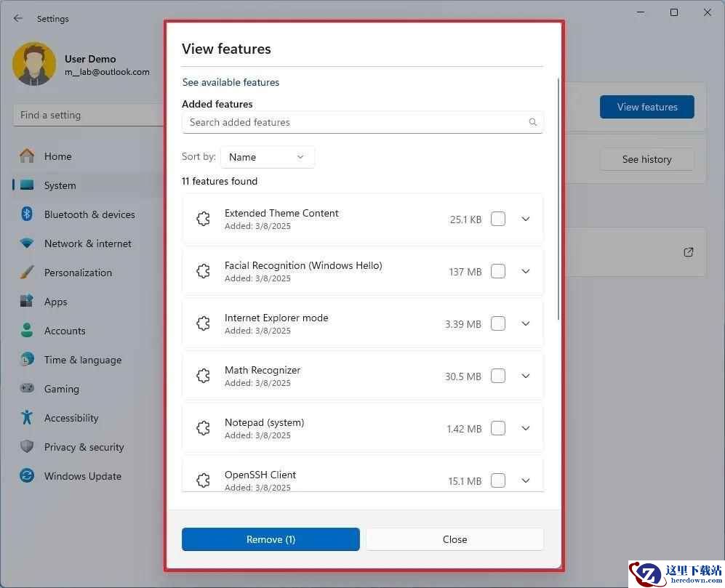725x588 pixels.
Task: Tick the Notepad (system) checkbox
Action: coord(498,427)
